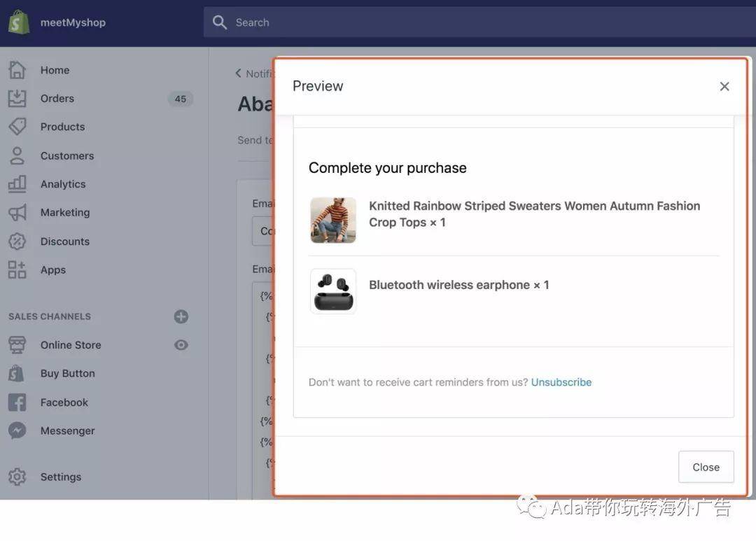Image resolution: width=756 pixels, height=541 pixels.
Task: Click the Orders count badge 45
Action: pos(181,99)
